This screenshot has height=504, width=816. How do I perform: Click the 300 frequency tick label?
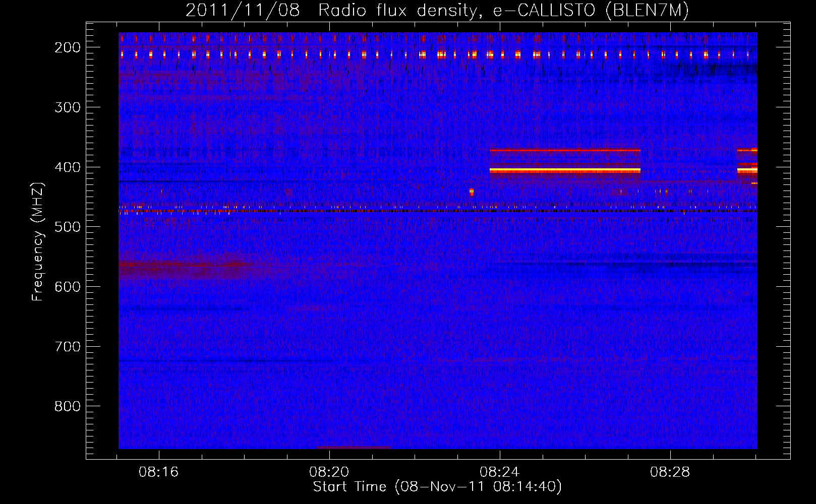[x=68, y=107]
